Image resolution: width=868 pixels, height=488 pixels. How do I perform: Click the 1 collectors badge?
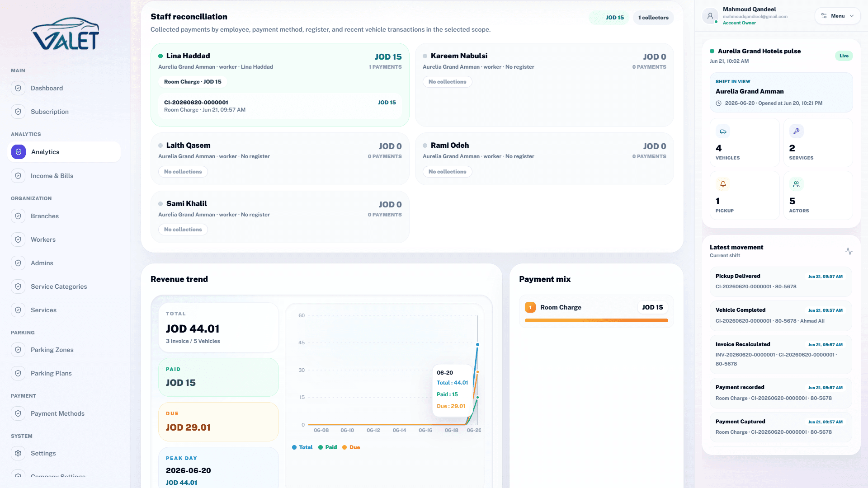point(653,18)
